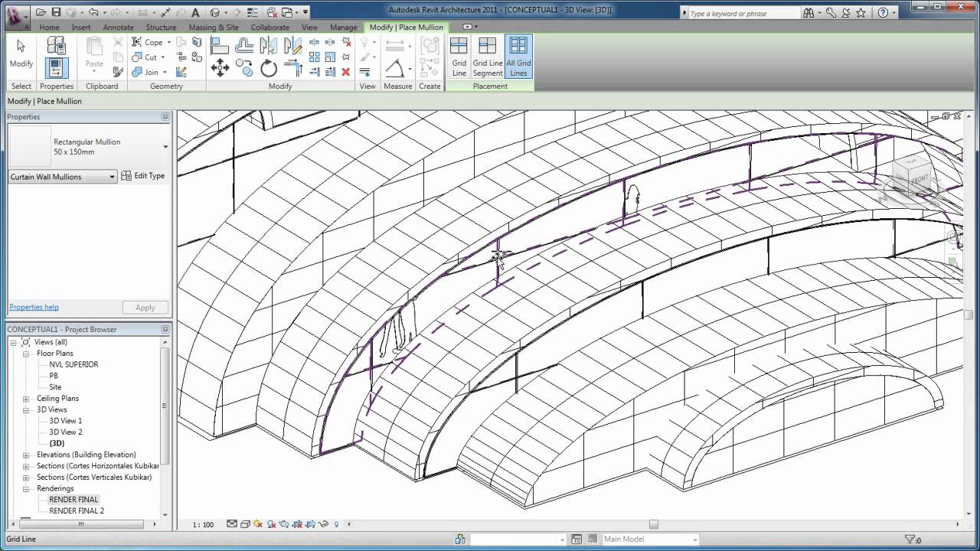Viewport: 980px width, 551px height.
Task: Switch to the Insert ribbon tab
Action: coord(81,27)
